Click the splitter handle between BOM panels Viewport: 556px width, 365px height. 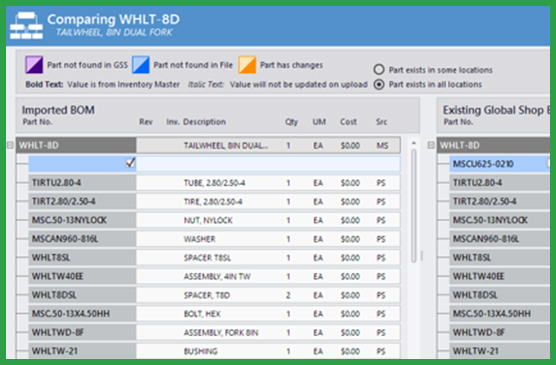tap(422, 256)
